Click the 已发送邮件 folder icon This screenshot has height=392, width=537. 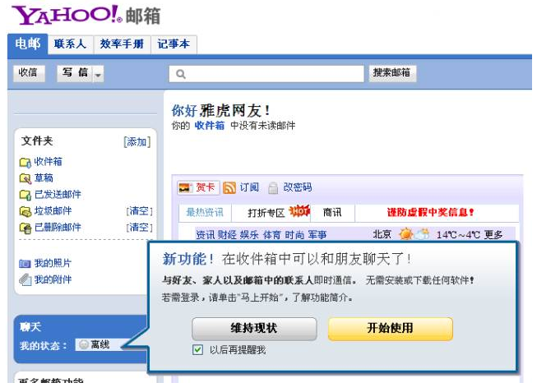pos(25,195)
